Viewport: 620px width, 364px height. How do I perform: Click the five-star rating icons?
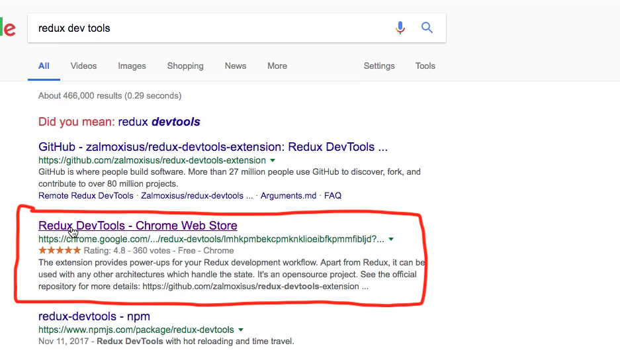click(60, 250)
